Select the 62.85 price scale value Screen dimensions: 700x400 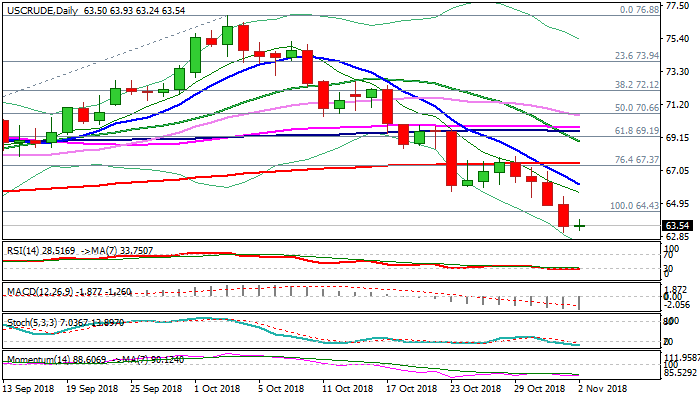click(677, 236)
